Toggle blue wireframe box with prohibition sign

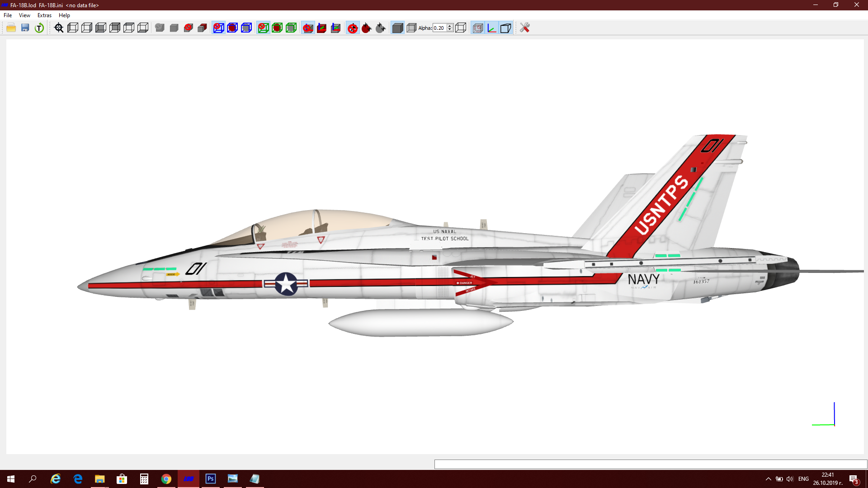(x=219, y=28)
